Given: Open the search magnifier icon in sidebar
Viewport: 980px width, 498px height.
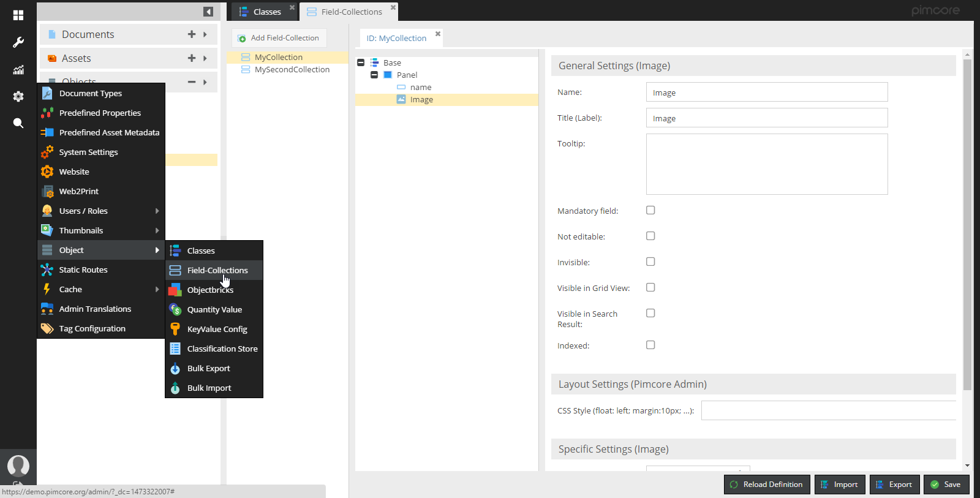Looking at the screenshot, I should click(x=18, y=123).
